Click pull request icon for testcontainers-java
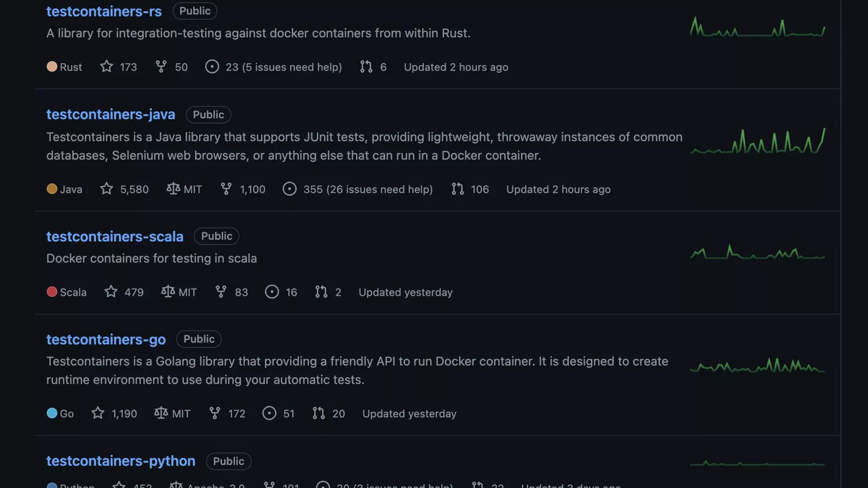Image resolution: width=868 pixels, height=488 pixels. (458, 189)
